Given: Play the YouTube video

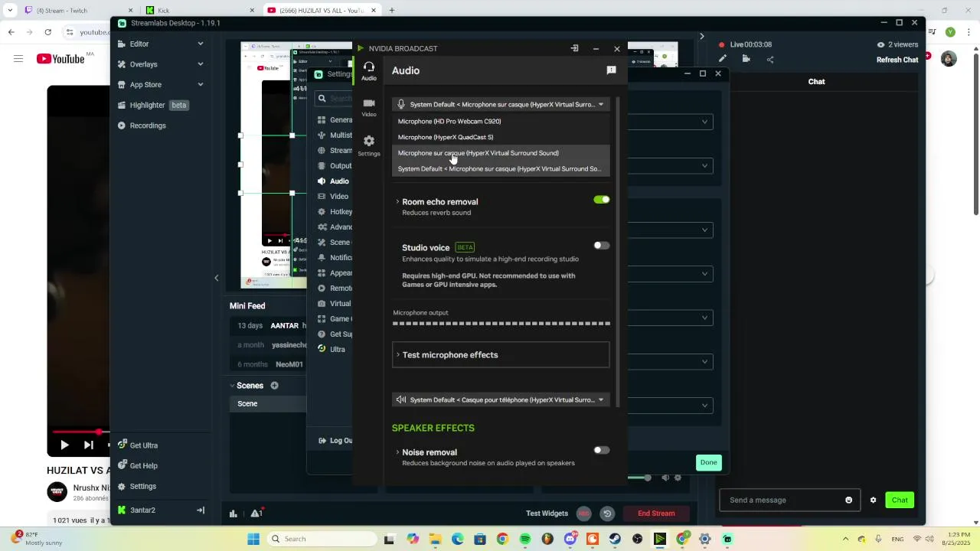Looking at the screenshot, I should pyautogui.click(x=64, y=445).
